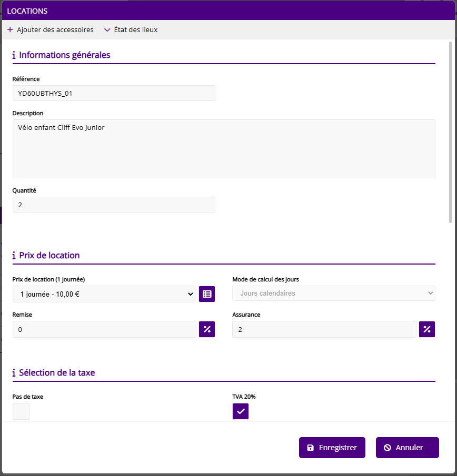Click the Quantité input field
Screen dimensions: 457x476
coord(114,205)
